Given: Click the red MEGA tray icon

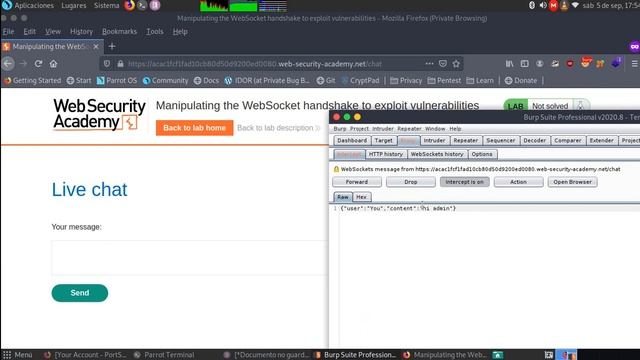Looking at the screenshot, I should (x=553, y=5).
